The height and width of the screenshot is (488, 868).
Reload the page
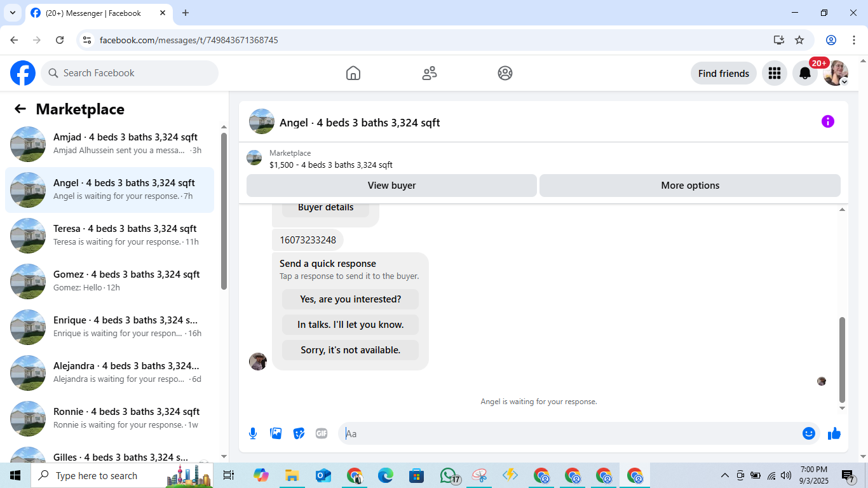pyautogui.click(x=60, y=40)
